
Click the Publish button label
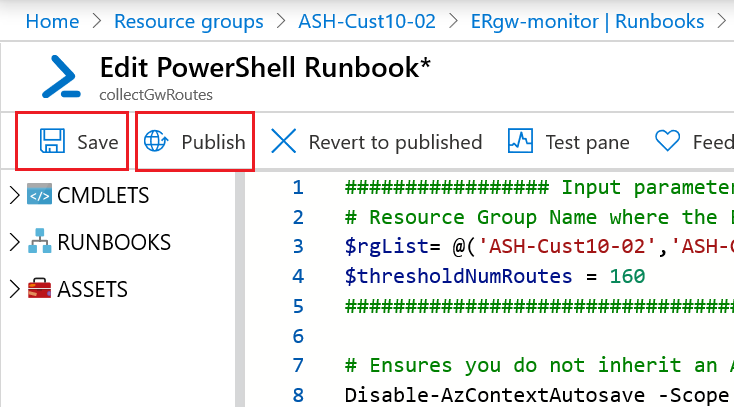coord(213,142)
